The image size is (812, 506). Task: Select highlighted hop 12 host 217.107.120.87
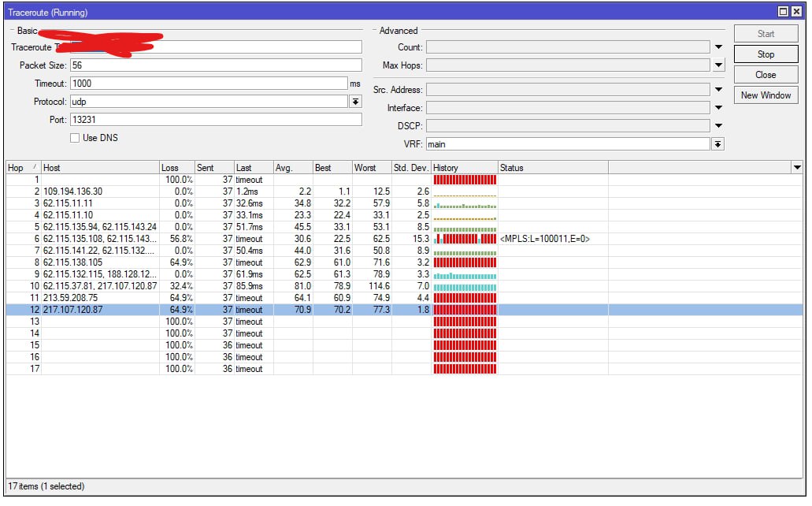tap(72, 310)
